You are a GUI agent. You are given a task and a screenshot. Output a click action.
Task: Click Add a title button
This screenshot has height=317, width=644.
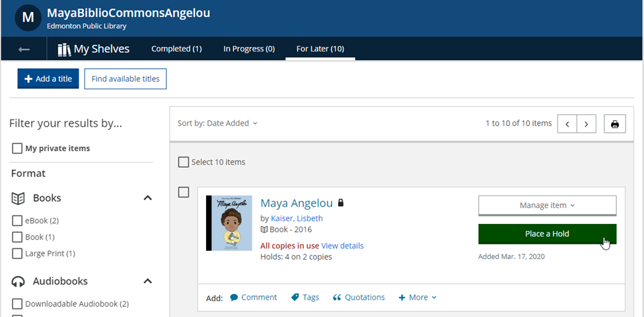(x=48, y=79)
